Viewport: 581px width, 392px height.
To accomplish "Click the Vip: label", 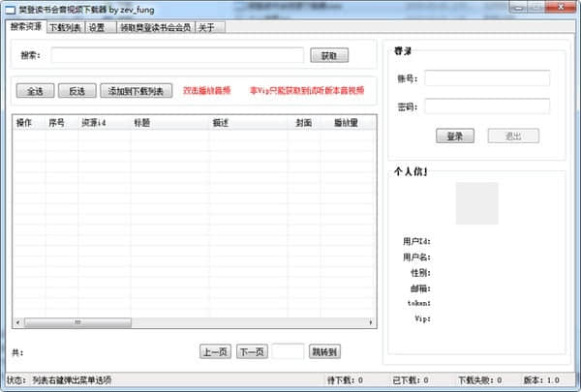I will 422,318.
